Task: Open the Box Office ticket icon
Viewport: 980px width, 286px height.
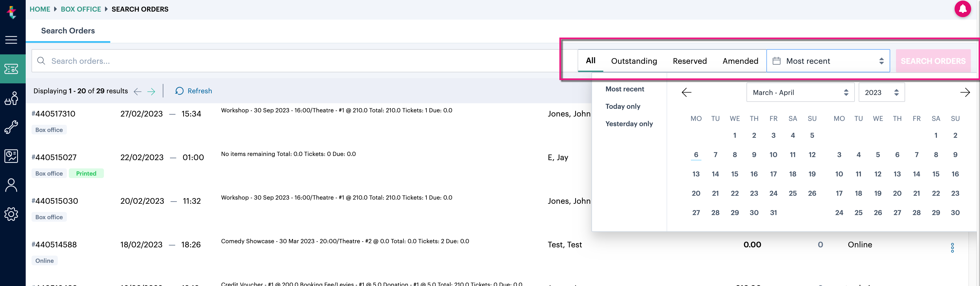Action: coord(11,69)
